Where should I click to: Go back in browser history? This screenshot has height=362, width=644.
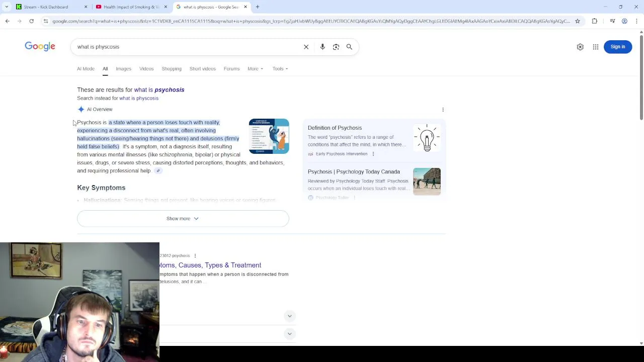click(7, 21)
